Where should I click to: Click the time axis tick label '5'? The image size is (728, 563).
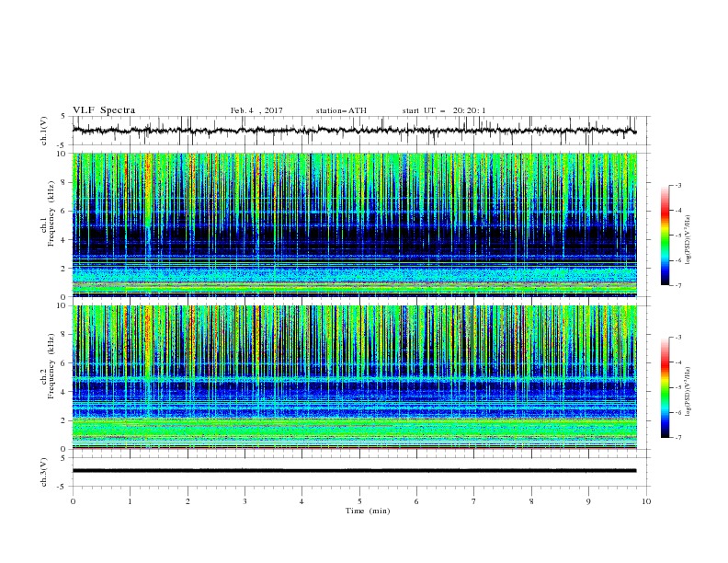pyautogui.click(x=359, y=501)
